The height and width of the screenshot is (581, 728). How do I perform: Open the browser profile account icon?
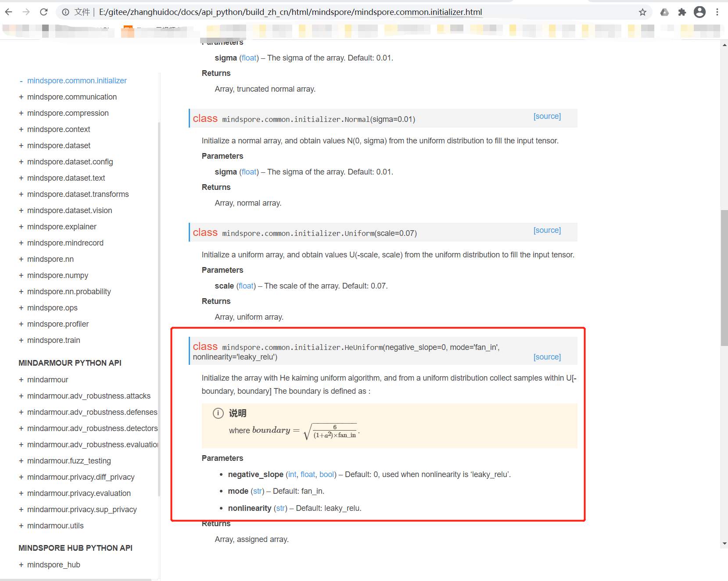tap(699, 12)
